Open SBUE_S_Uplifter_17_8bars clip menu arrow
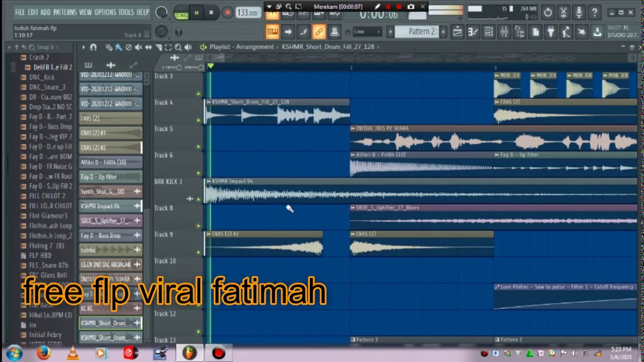 pos(353,208)
